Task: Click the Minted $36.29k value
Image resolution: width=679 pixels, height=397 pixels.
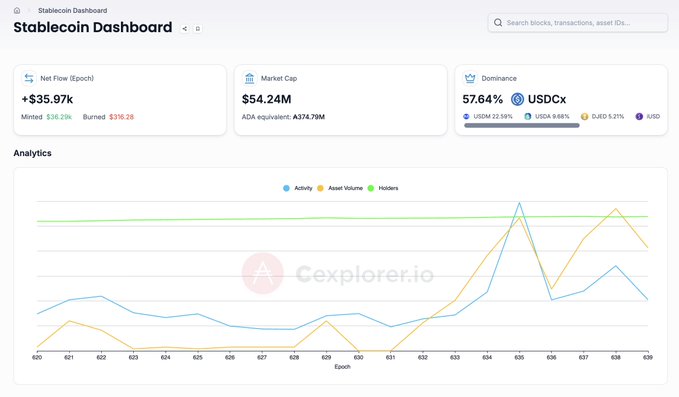Action: point(59,117)
